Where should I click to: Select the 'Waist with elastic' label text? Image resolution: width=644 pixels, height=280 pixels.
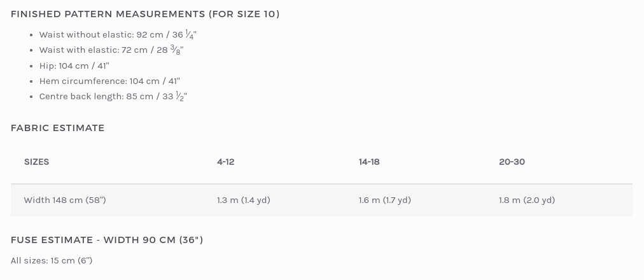[x=79, y=50]
